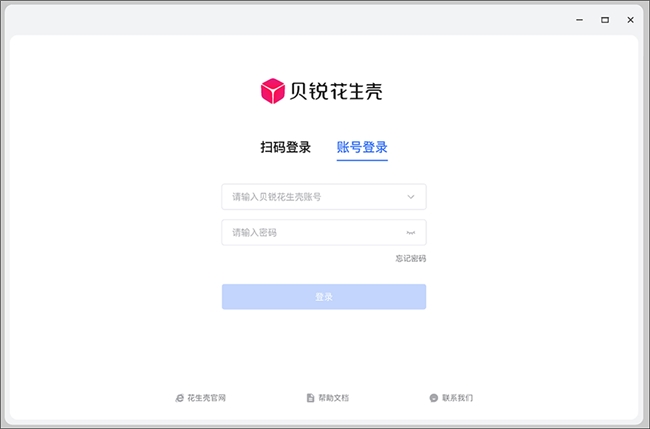Switch to the 扫码登录 tab

click(286, 148)
